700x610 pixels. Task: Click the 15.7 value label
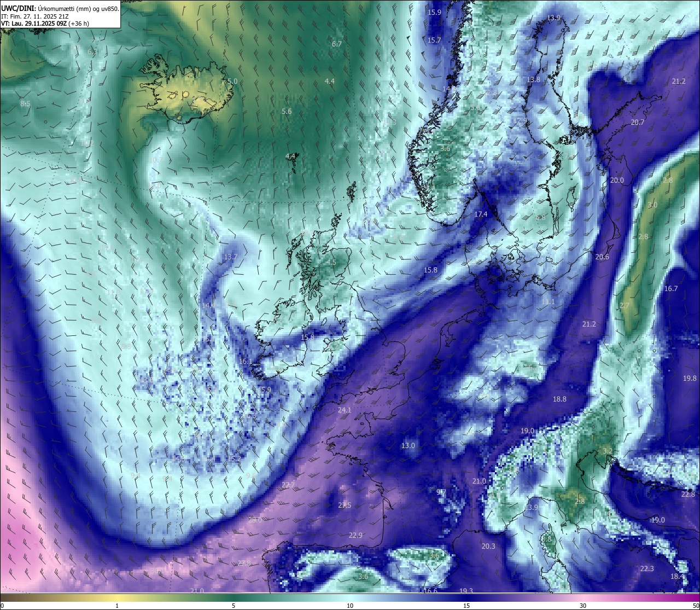pos(434,40)
